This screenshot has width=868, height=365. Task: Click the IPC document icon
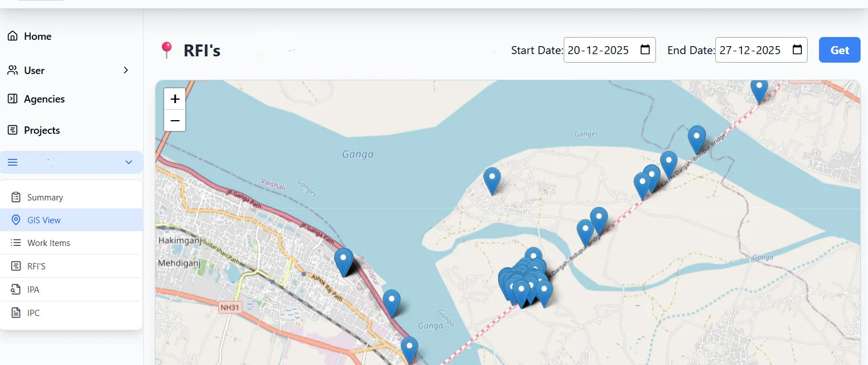17,313
